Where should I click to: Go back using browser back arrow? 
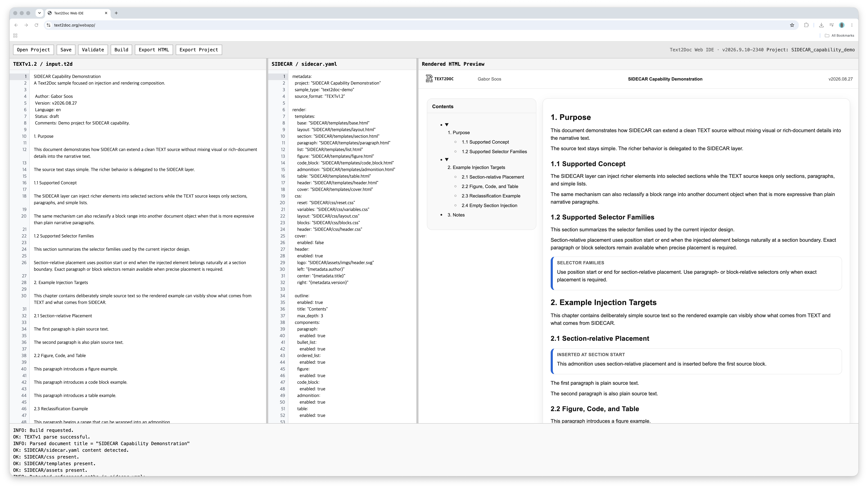coord(16,25)
